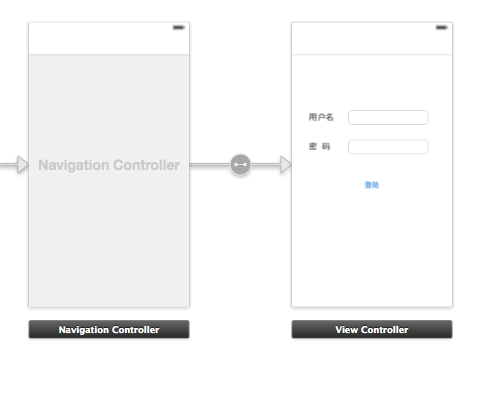Select the status bar of the View Controller
Screen dimensions: 490x396
pyautogui.click(x=372, y=27)
